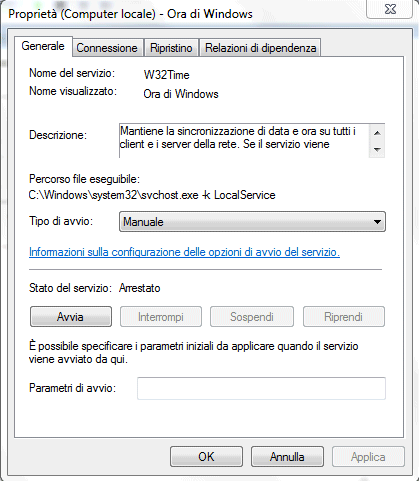
Task: Click the description scroll up arrow
Action: point(377,133)
